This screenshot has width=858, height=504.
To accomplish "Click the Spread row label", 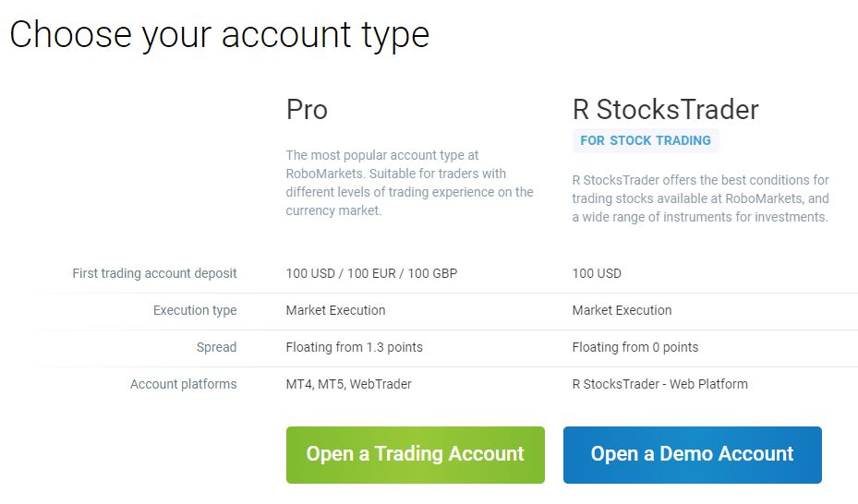I will 216,347.
